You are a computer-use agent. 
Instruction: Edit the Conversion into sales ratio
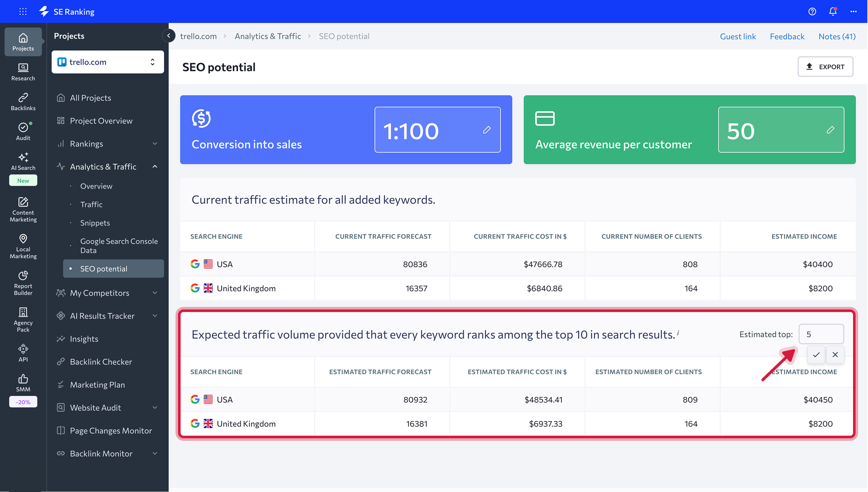486,130
